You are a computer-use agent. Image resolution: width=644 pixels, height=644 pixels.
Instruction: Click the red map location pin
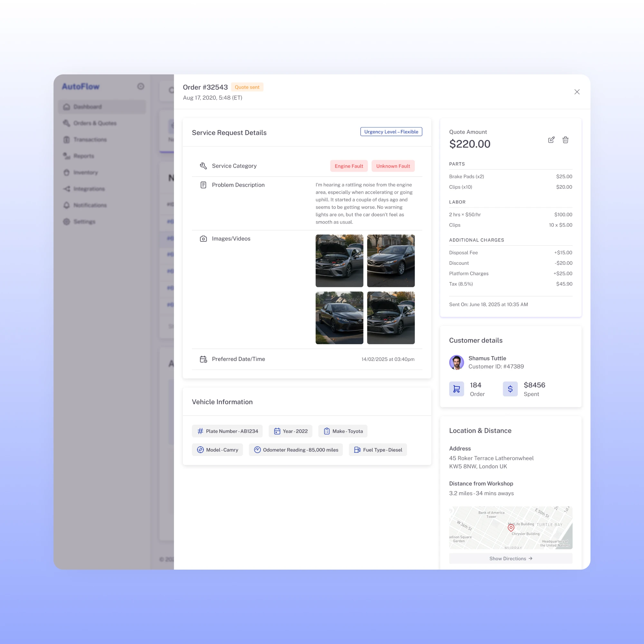click(511, 528)
